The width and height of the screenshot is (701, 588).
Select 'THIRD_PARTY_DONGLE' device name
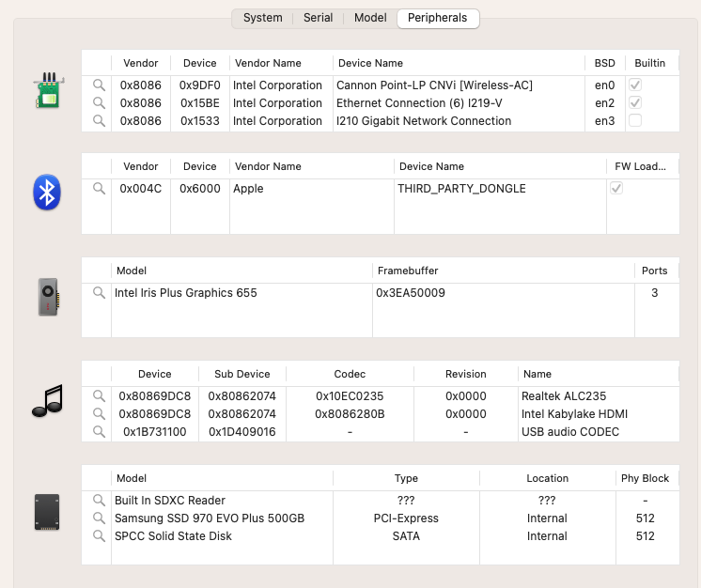[461, 188]
